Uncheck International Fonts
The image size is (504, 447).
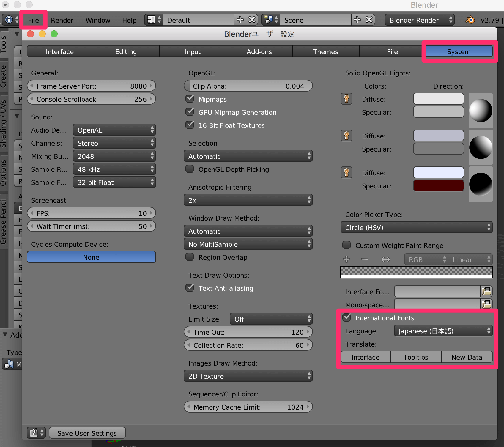[x=346, y=317]
